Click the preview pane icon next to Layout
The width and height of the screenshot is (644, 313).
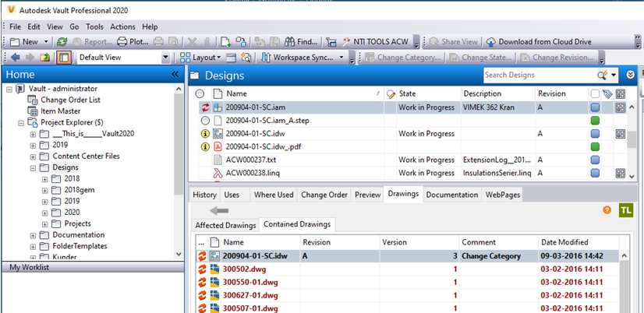click(232, 58)
